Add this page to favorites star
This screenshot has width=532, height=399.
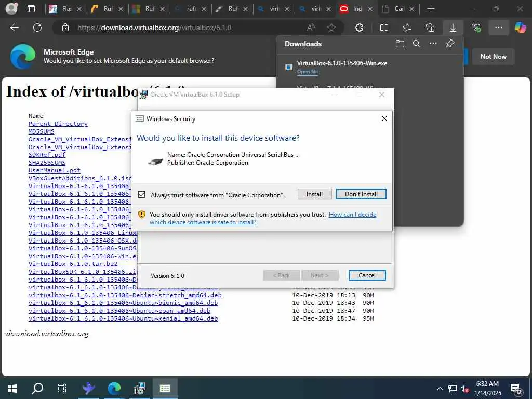click(x=331, y=28)
